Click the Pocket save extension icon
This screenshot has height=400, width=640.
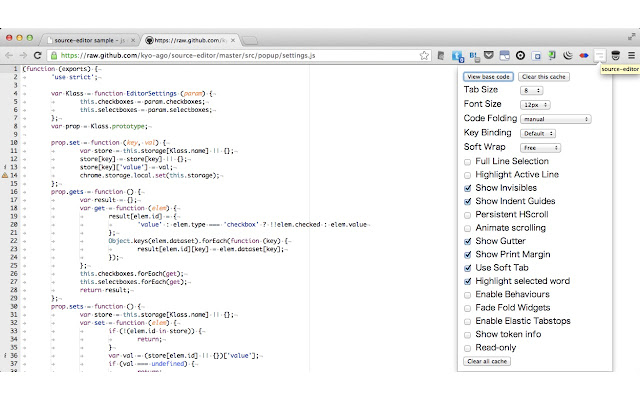pos(489,55)
